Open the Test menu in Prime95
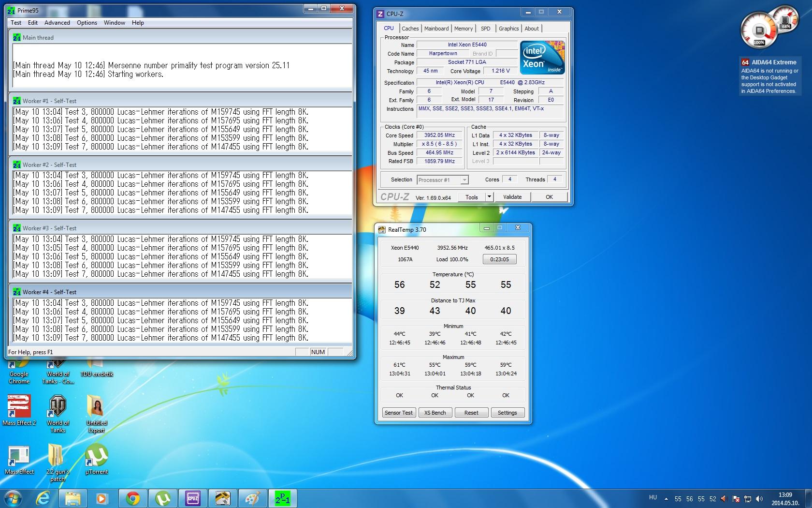Image resolution: width=812 pixels, height=508 pixels. coord(16,23)
